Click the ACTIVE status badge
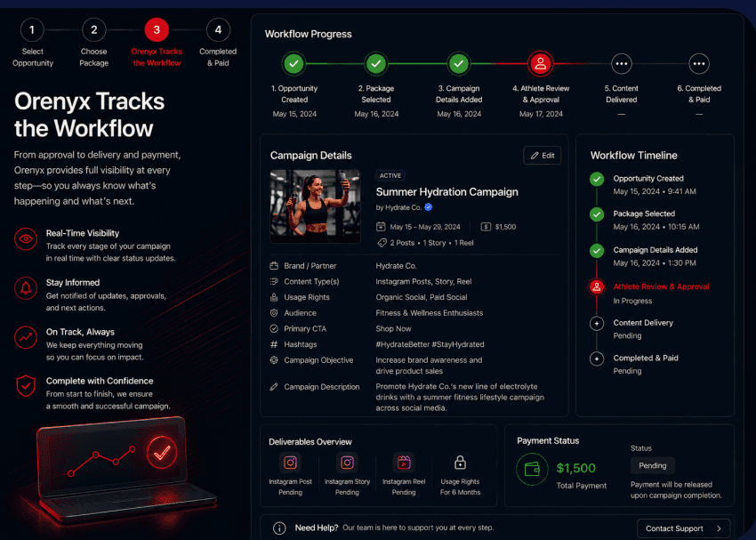Screen dimensions: 756x540 (390, 175)
